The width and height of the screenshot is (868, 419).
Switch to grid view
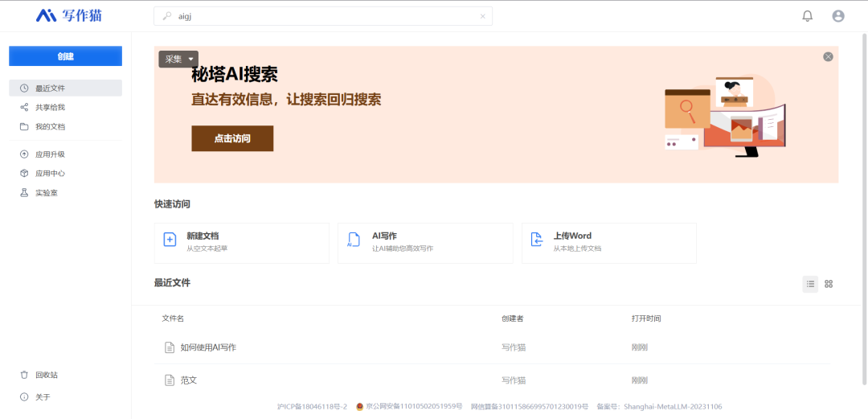tap(829, 285)
